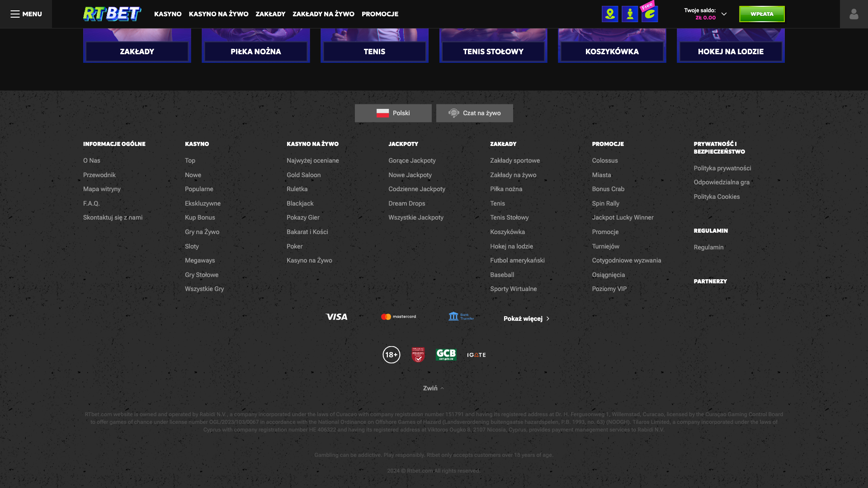
Task: Click the PARTNERZY footer heading
Action: (710, 281)
